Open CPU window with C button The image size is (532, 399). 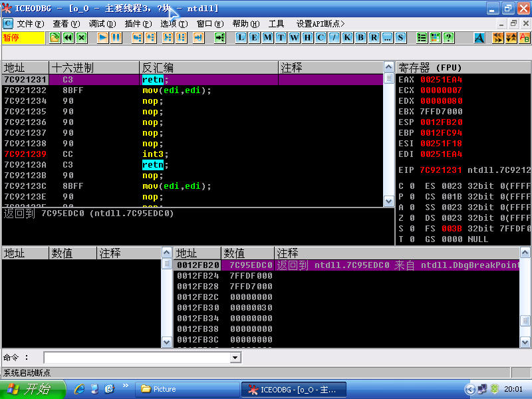point(321,37)
